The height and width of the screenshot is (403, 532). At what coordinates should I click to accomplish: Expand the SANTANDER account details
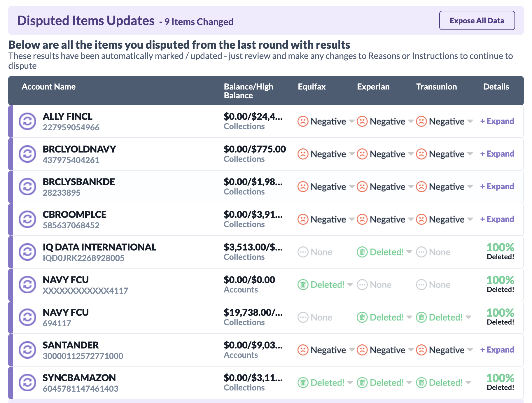tap(497, 350)
